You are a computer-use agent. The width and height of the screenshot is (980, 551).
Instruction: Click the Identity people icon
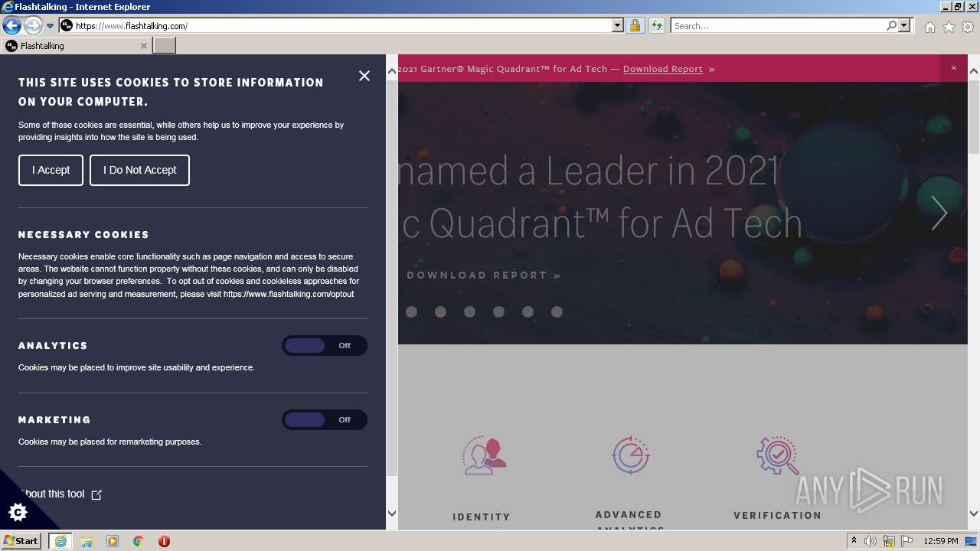click(485, 456)
